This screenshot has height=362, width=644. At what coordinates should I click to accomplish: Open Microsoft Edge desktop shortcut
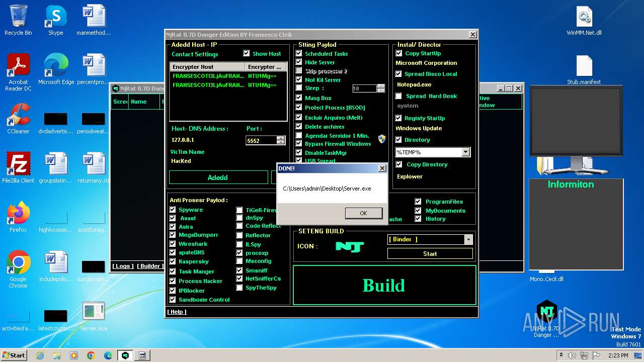pyautogui.click(x=56, y=69)
